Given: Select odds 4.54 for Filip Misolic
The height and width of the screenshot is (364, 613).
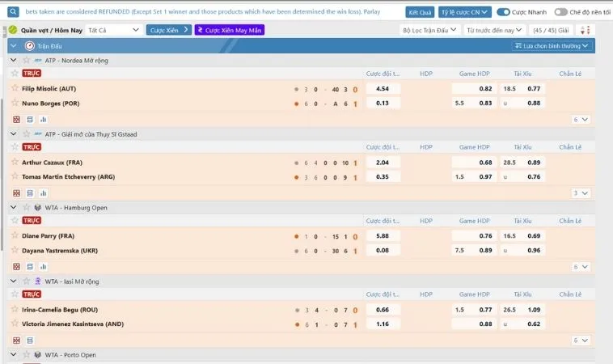Looking at the screenshot, I should pos(383,88).
